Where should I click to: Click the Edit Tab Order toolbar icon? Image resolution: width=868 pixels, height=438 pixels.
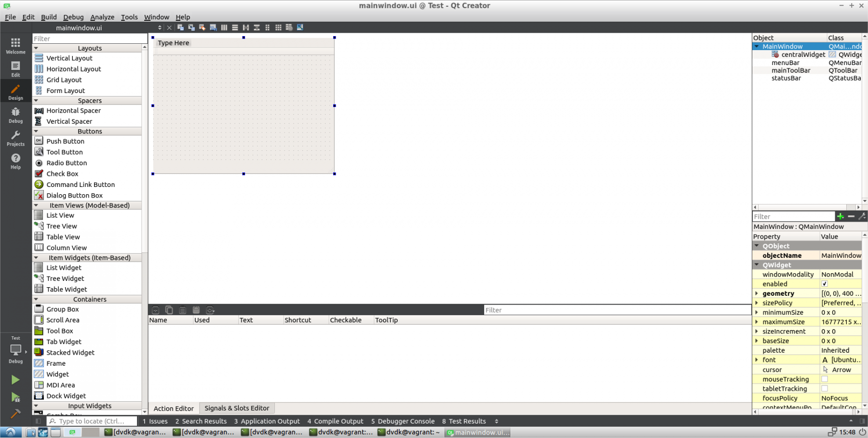[x=213, y=27]
